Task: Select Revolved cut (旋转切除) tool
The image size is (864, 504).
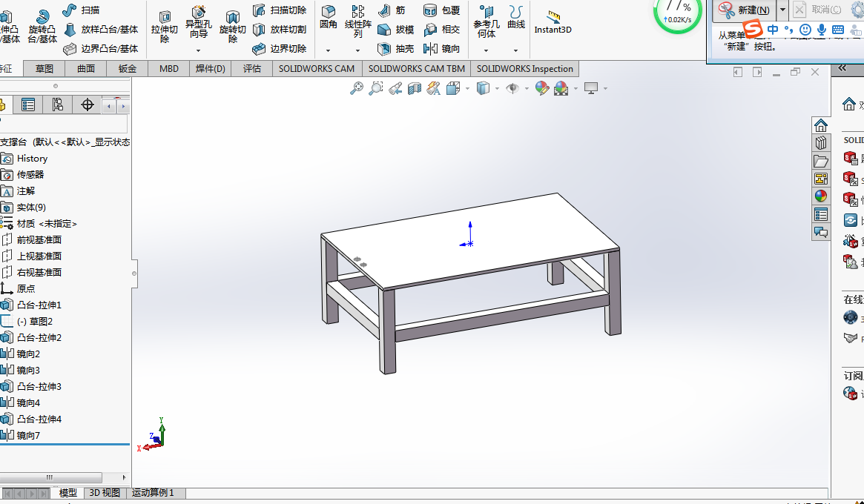Action: [233, 26]
